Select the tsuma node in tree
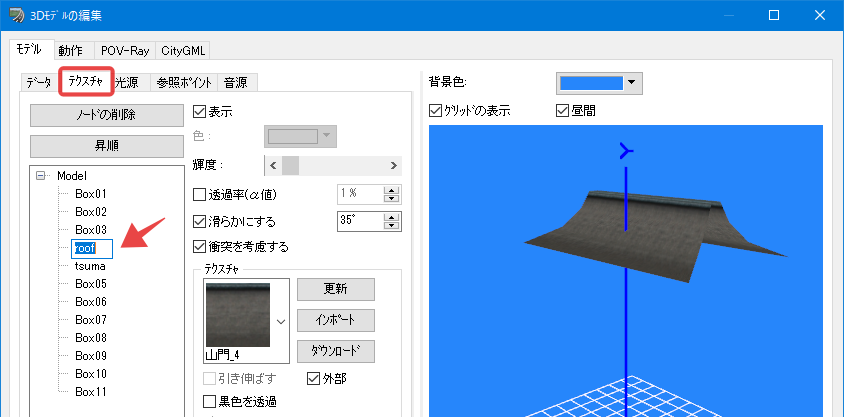The height and width of the screenshot is (417, 844). point(90,266)
